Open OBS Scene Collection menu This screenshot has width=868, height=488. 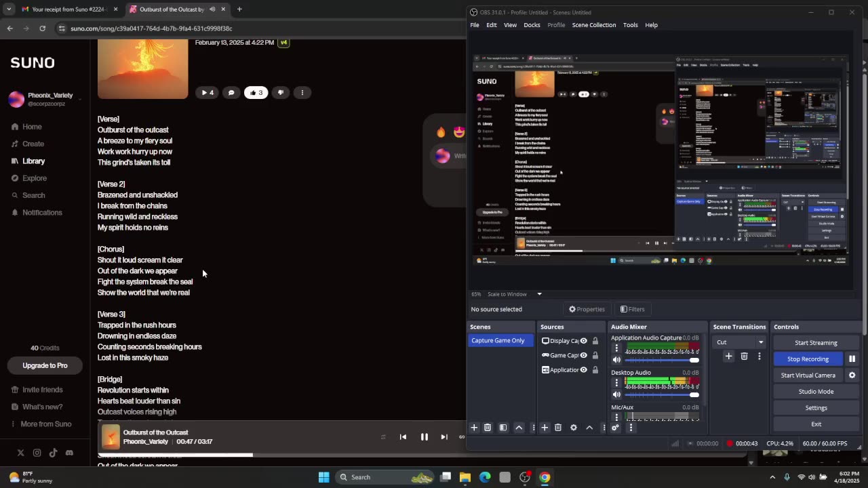point(594,25)
